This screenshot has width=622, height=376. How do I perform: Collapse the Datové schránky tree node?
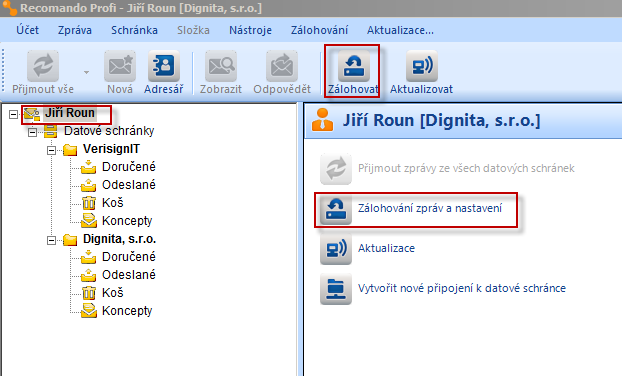coord(33,132)
